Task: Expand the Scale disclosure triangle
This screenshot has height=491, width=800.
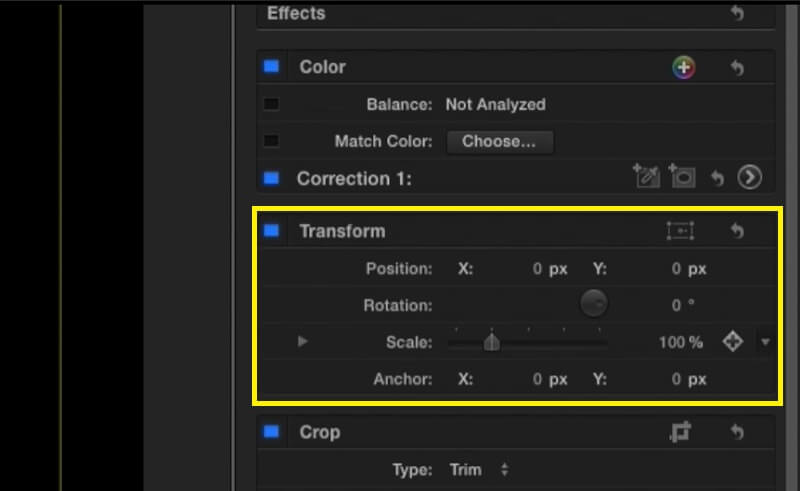Action: pos(303,342)
